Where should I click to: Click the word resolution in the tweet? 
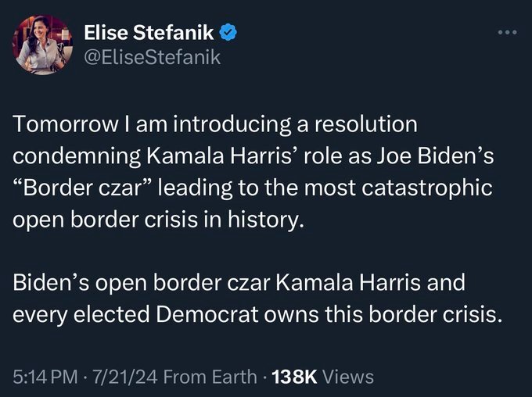click(365, 124)
